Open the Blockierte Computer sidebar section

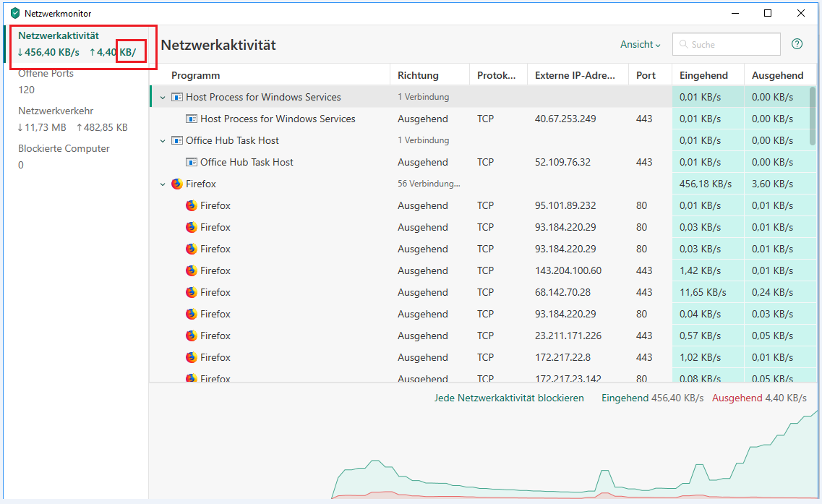(x=64, y=156)
